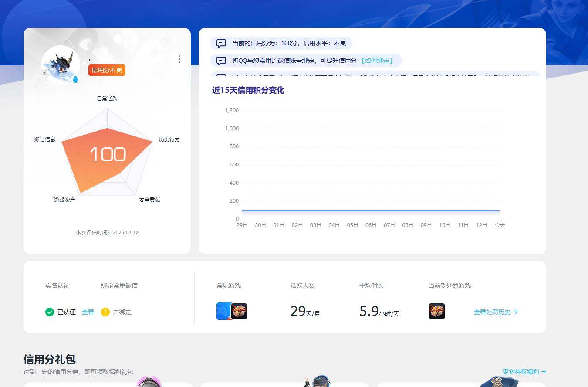This screenshot has width=588, height=387.
Task: Click the 绑定常用微信 label
Action: coord(119,285)
